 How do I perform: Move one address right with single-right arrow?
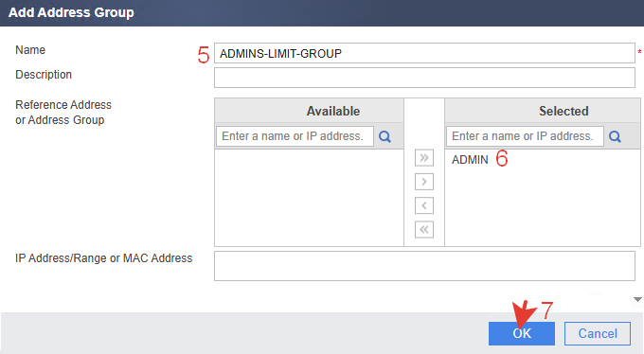(x=424, y=182)
